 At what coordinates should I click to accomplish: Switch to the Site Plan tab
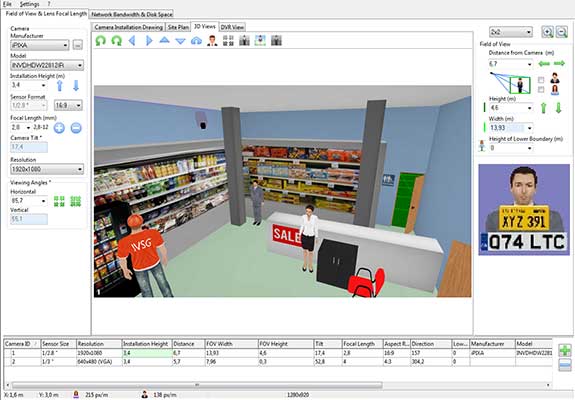pos(178,27)
